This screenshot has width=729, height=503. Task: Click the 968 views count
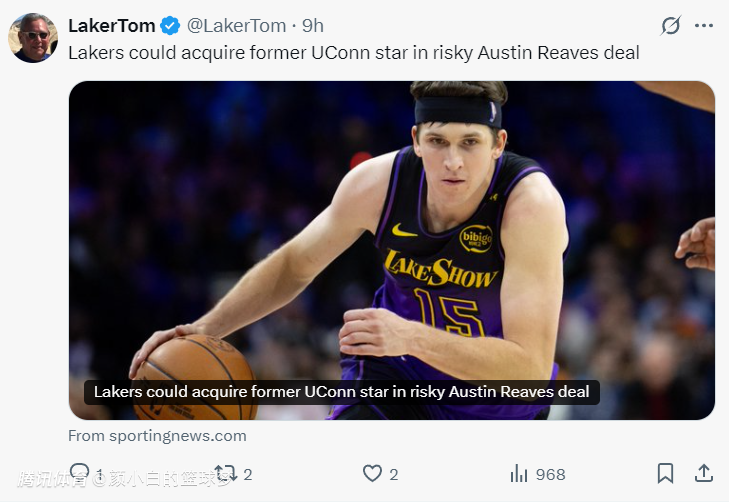[x=550, y=475]
